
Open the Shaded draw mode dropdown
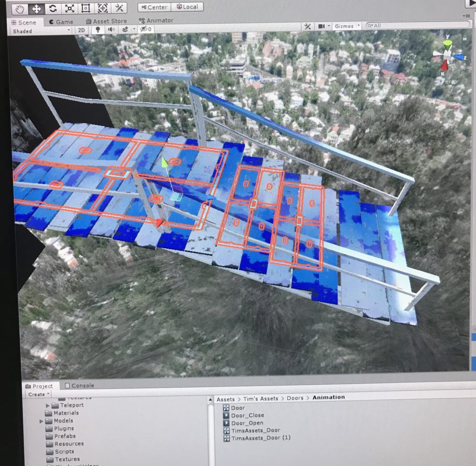coord(41,31)
